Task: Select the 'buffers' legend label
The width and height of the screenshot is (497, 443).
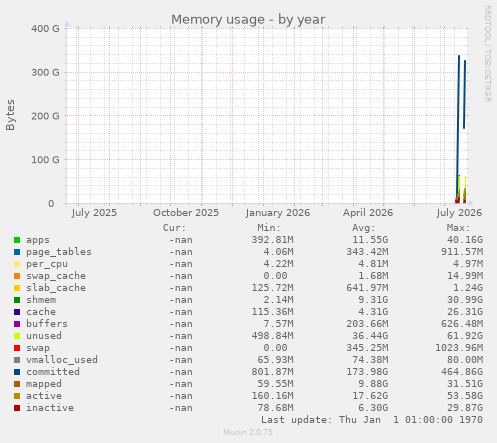Action: click(x=47, y=324)
